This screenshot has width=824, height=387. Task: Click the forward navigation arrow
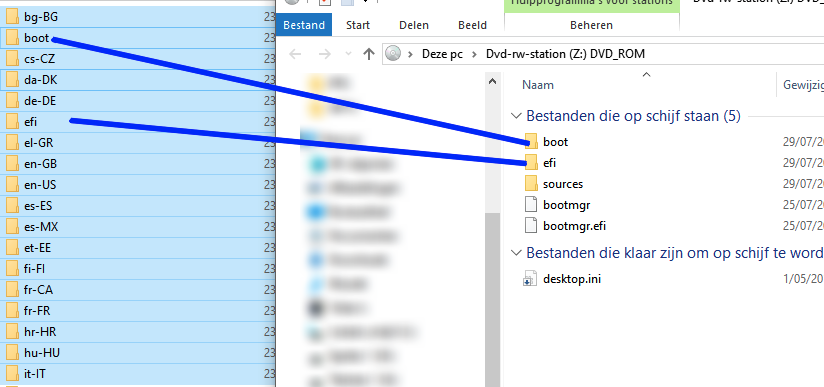click(x=325, y=54)
